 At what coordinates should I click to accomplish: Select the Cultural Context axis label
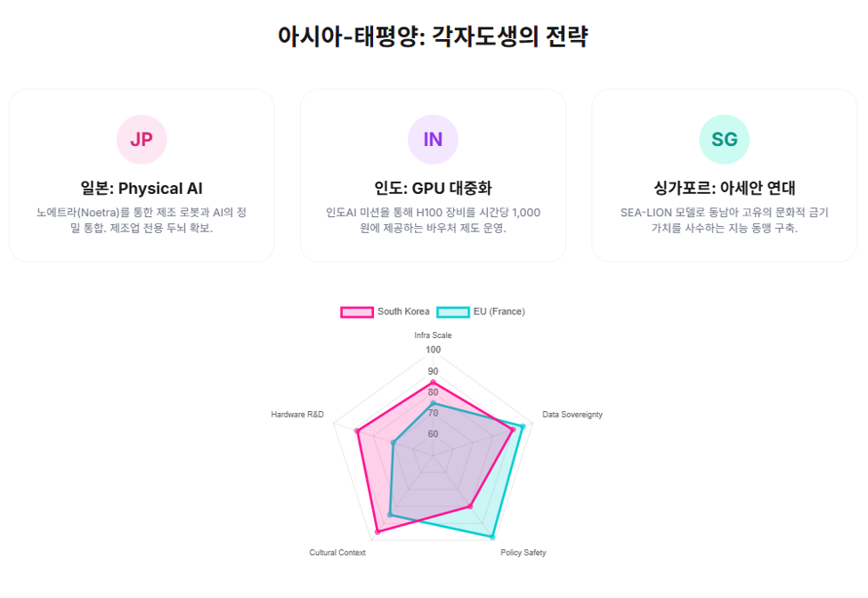pos(337,552)
